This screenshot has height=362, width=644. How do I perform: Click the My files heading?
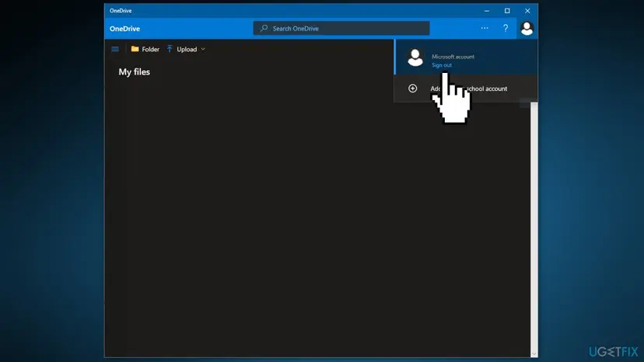click(135, 71)
